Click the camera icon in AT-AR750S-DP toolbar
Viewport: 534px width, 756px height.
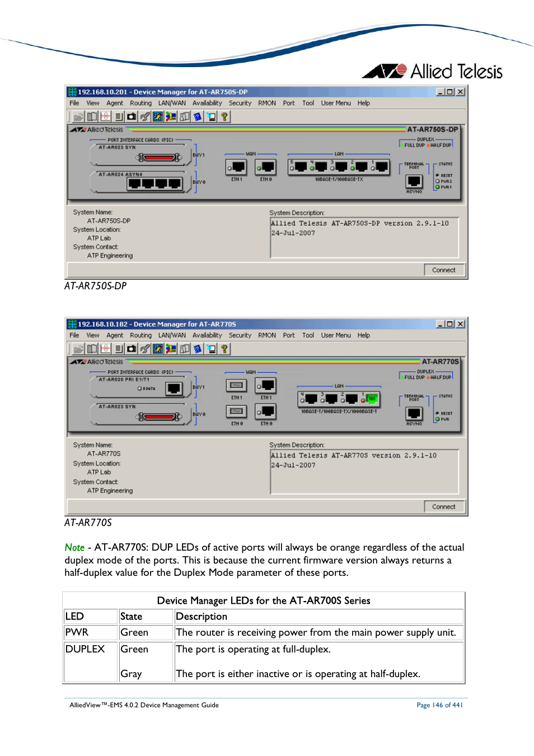point(132,116)
